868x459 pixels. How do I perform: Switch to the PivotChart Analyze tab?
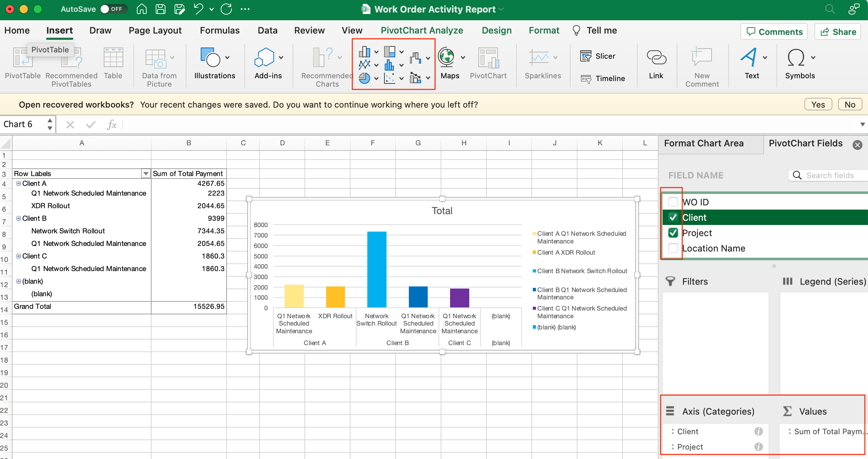point(422,30)
